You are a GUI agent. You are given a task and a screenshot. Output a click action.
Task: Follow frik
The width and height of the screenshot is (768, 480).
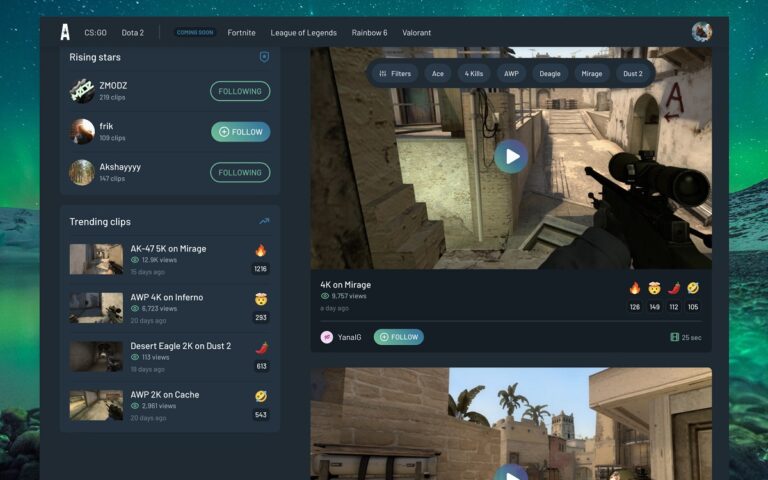240,132
